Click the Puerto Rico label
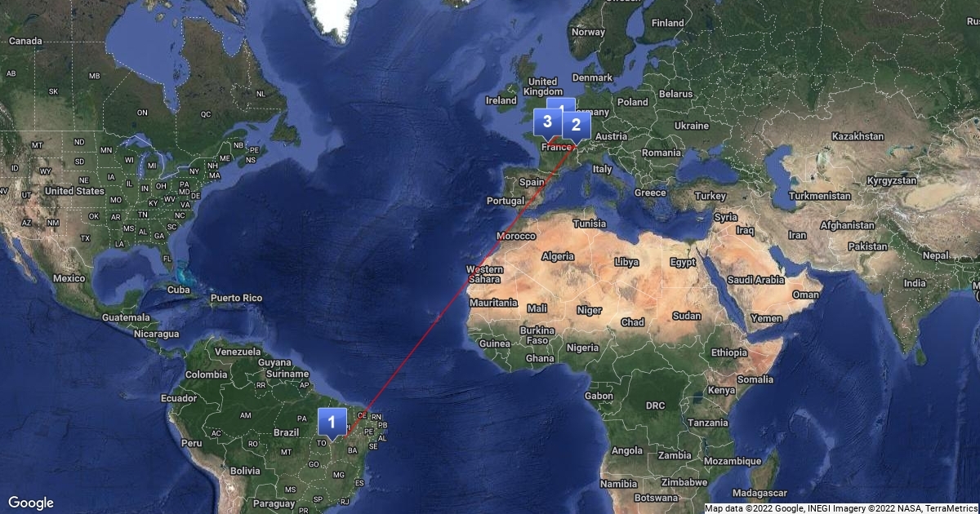Viewport: 980px width, 514px height. (236, 298)
